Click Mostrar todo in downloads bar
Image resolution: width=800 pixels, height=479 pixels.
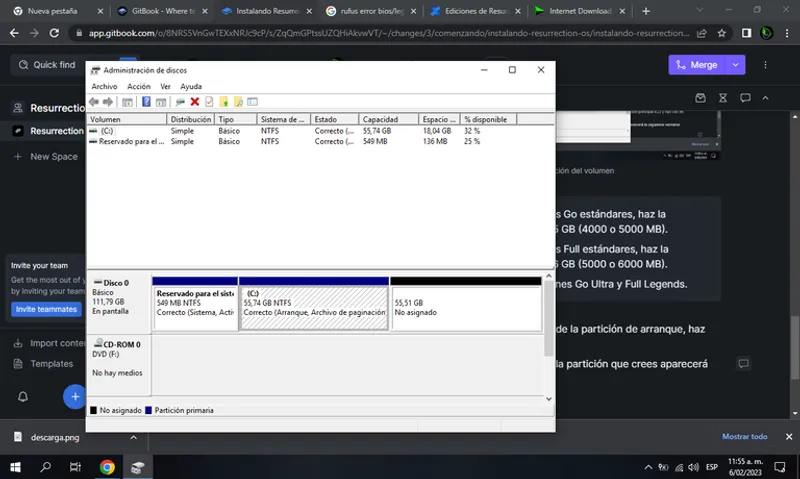click(x=745, y=437)
